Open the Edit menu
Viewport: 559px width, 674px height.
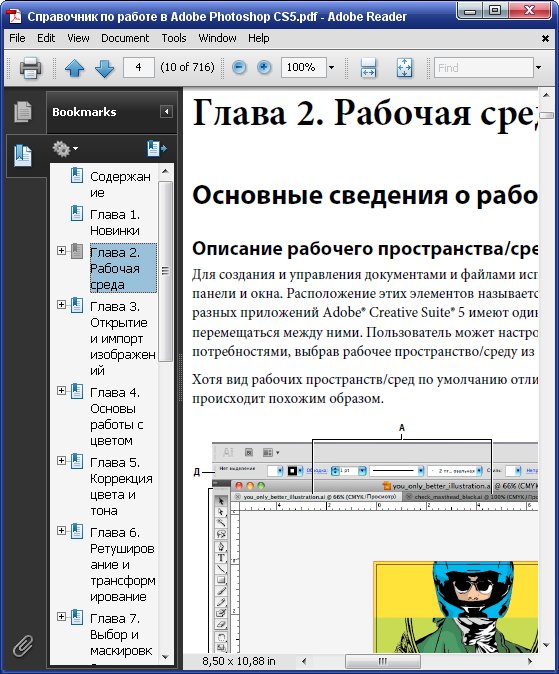click(46, 38)
